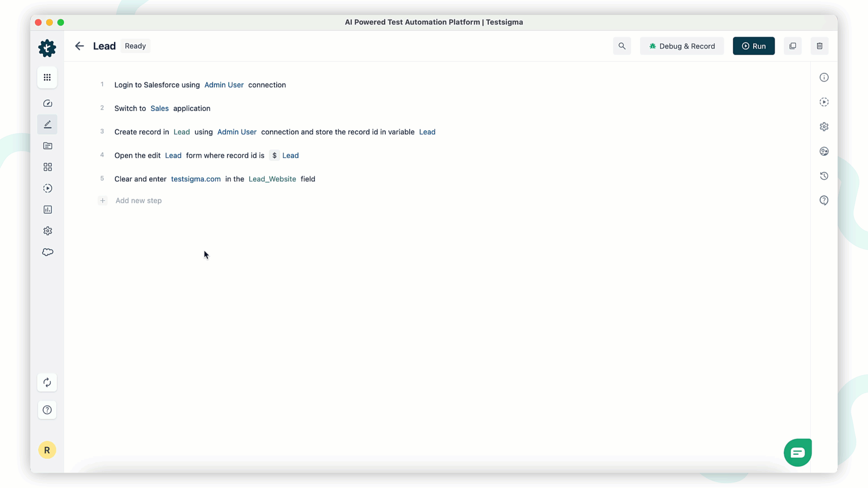Image resolution: width=868 pixels, height=488 pixels.
Task: Open the test case editor icon
Action: click(x=47, y=125)
